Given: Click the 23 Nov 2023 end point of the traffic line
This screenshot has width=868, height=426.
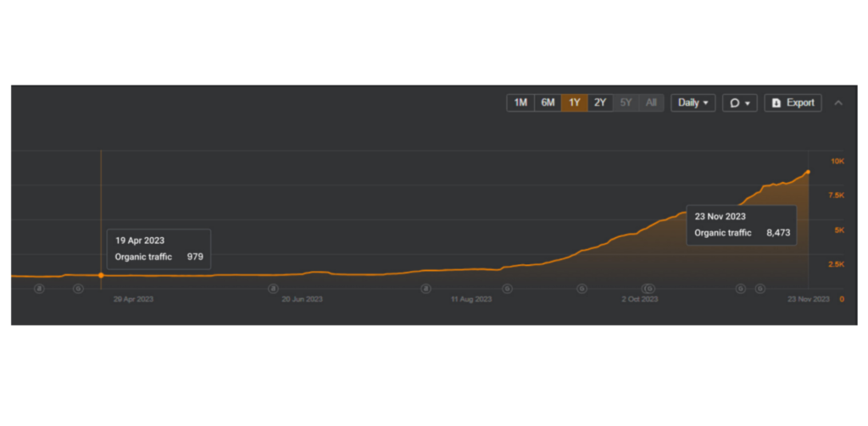Looking at the screenshot, I should pyautogui.click(x=808, y=172).
